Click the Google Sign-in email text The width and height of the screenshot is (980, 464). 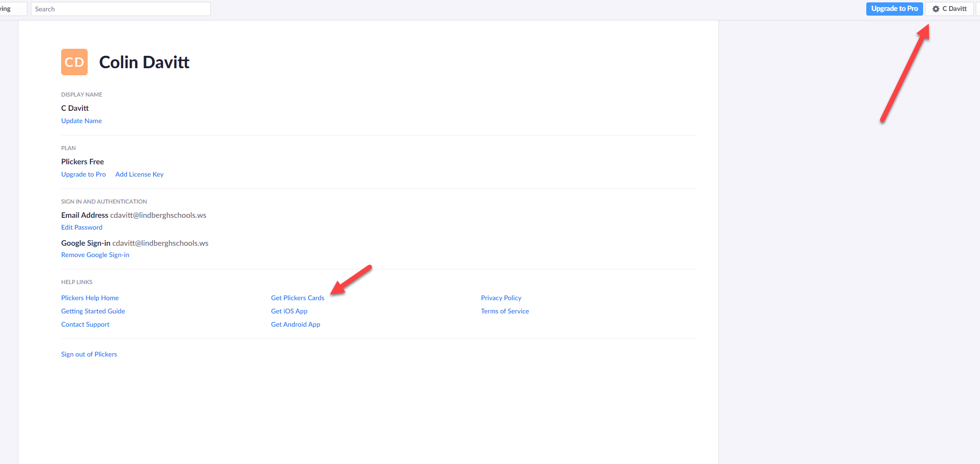click(x=160, y=243)
